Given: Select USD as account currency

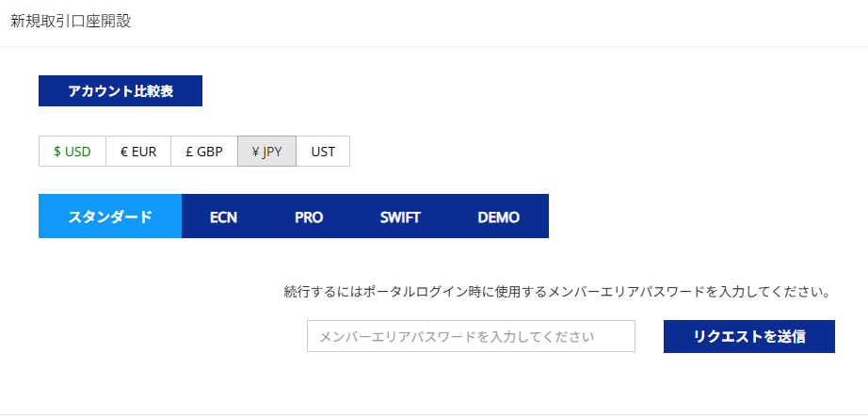Looking at the screenshot, I should point(72,152).
